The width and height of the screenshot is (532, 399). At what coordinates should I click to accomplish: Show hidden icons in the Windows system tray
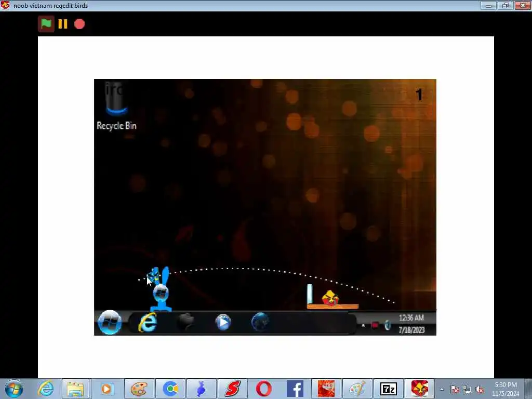[442, 389]
